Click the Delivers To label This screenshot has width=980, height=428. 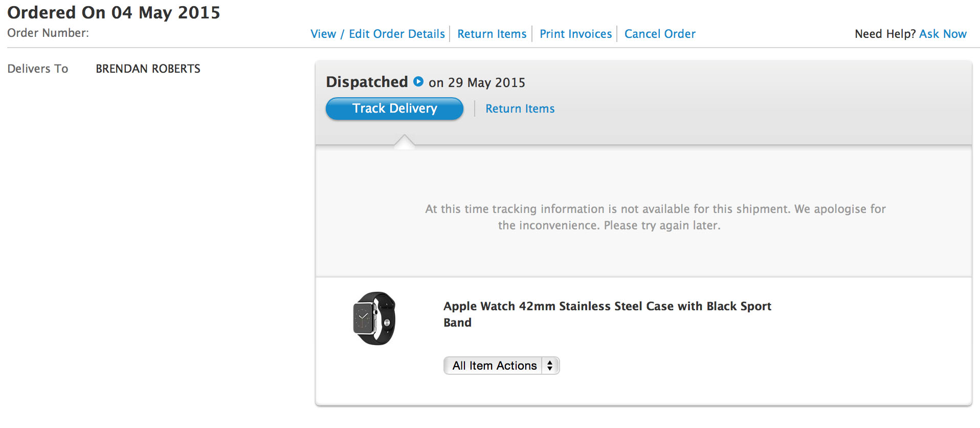[38, 69]
